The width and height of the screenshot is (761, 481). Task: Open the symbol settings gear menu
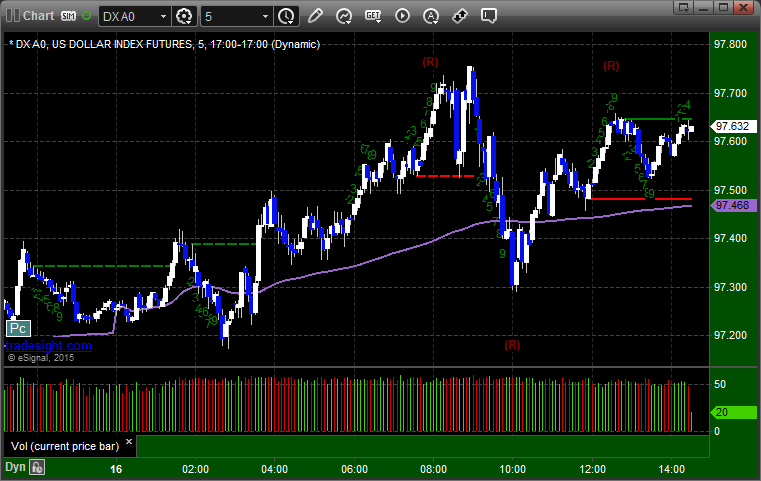[184, 17]
